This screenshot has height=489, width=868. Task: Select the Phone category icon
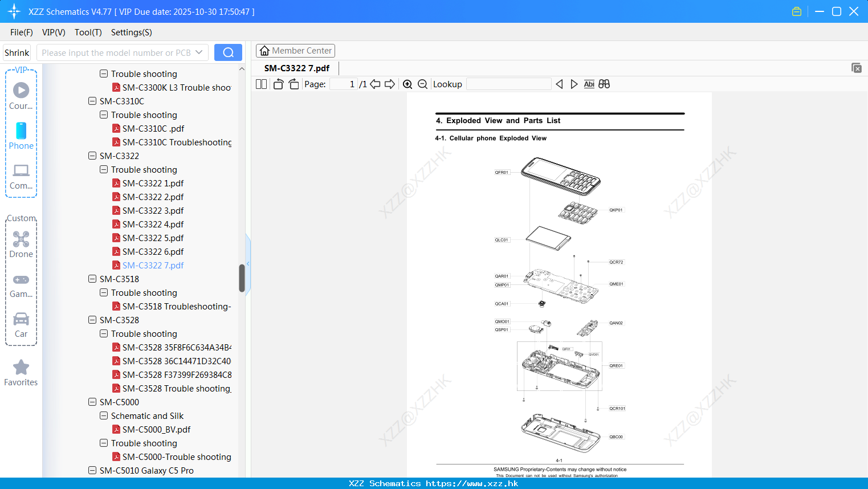click(x=21, y=136)
